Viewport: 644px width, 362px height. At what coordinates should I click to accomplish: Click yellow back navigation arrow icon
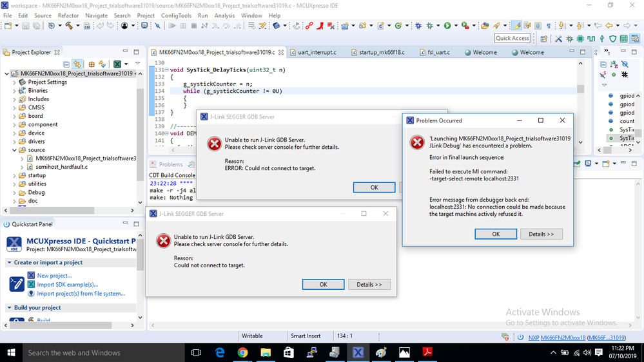tap(609, 26)
